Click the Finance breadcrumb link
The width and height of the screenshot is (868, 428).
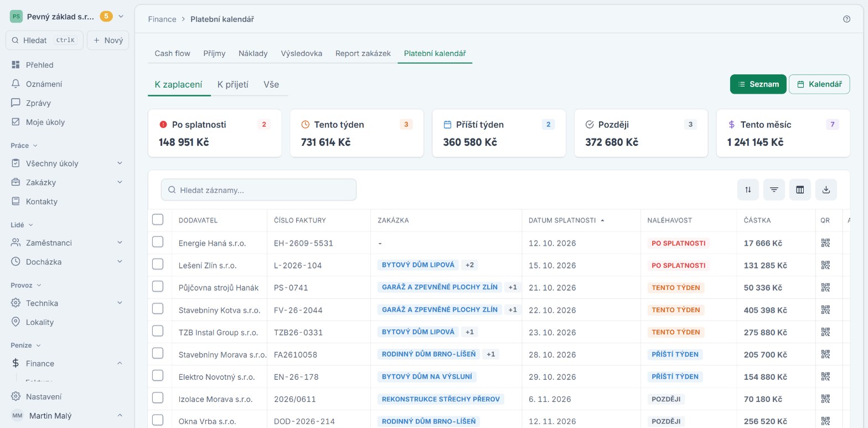[162, 19]
